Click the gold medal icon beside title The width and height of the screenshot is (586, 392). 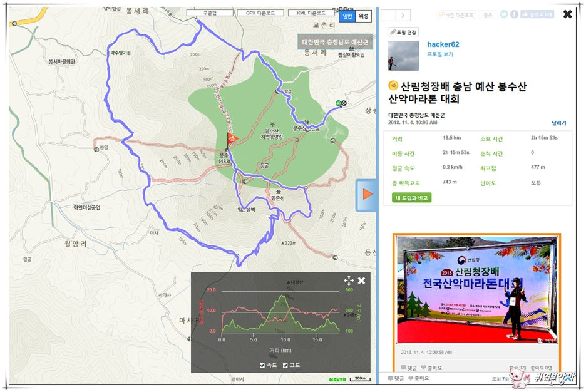point(393,86)
